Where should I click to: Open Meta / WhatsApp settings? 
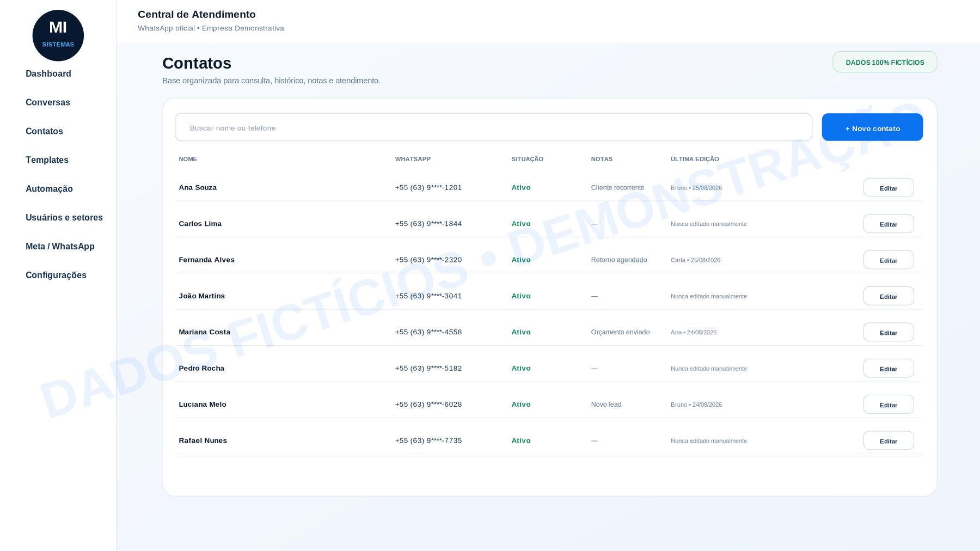pyautogui.click(x=60, y=246)
